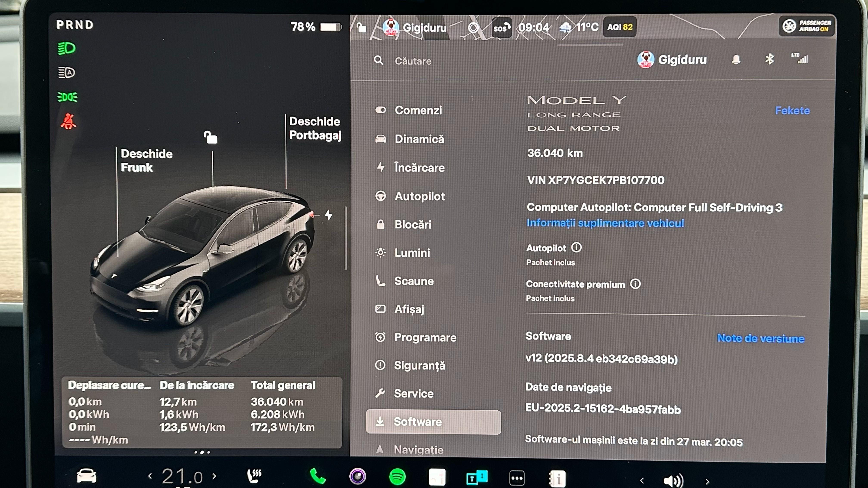Select the Încărcare menu item
Image resolution: width=868 pixels, height=488 pixels.
[x=419, y=167]
